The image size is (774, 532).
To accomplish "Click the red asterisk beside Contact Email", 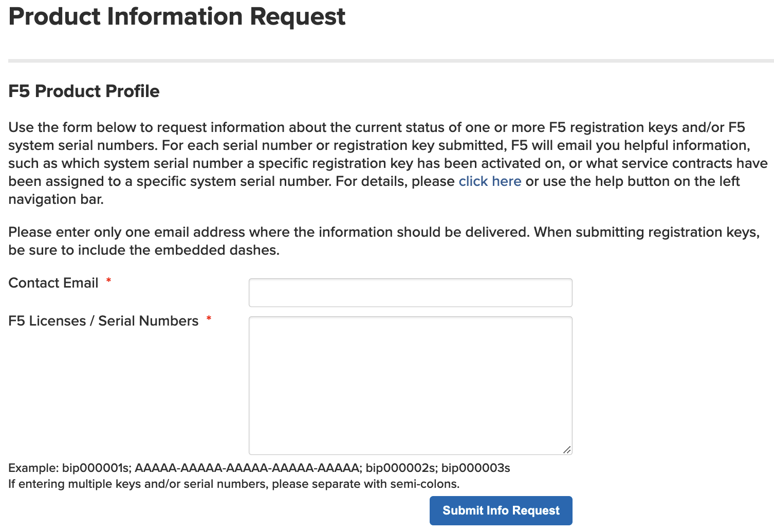I will pos(108,280).
